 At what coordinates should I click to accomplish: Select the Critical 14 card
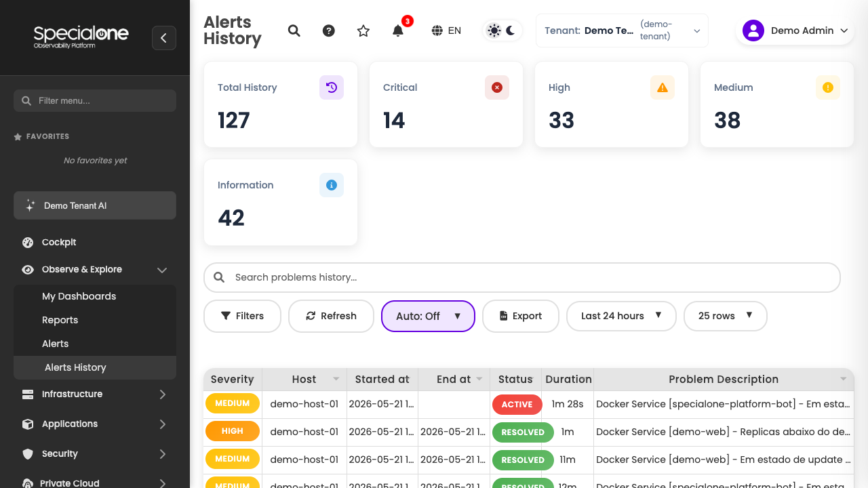tap(446, 104)
